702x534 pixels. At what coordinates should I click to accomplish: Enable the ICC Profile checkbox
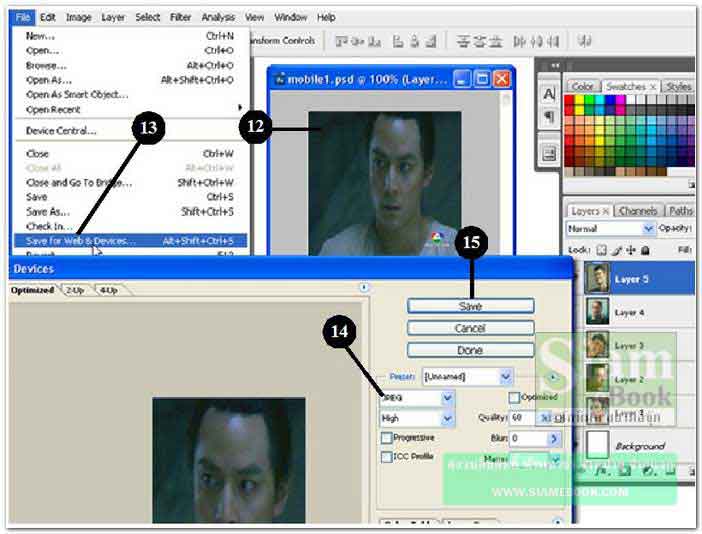[386, 457]
